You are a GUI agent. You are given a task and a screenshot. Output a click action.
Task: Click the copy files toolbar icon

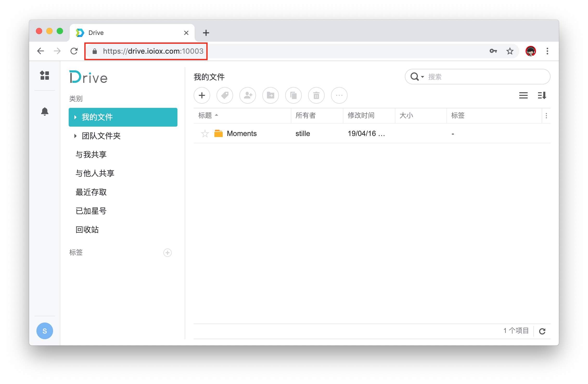pyautogui.click(x=293, y=95)
